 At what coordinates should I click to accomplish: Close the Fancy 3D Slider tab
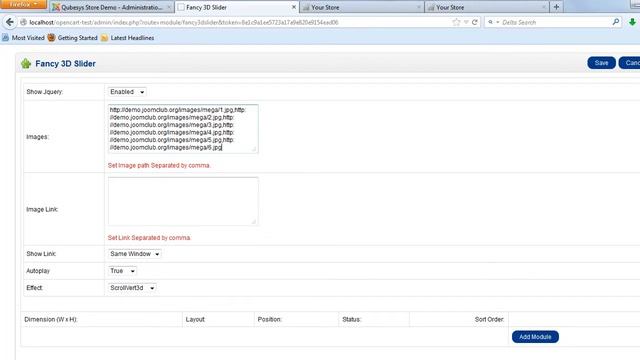293,7
